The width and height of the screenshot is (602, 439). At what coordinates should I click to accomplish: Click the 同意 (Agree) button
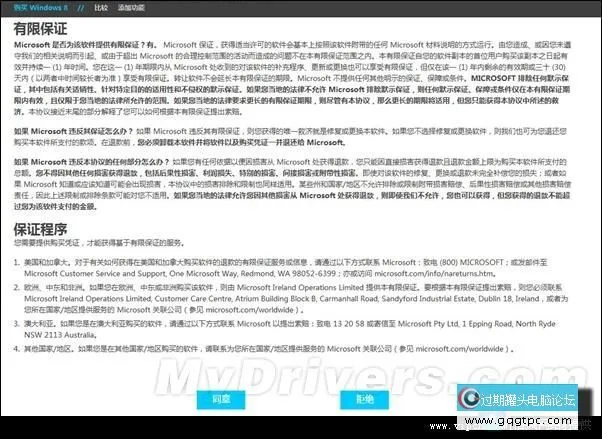(221, 400)
